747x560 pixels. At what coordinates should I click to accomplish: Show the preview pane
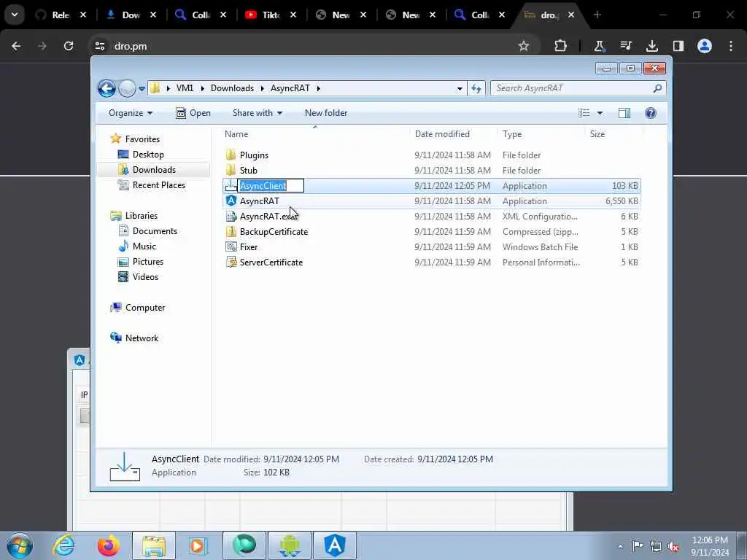click(x=624, y=113)
